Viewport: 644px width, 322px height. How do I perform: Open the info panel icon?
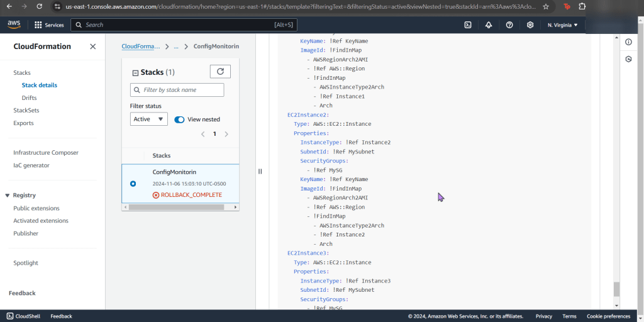coord(628,42)
